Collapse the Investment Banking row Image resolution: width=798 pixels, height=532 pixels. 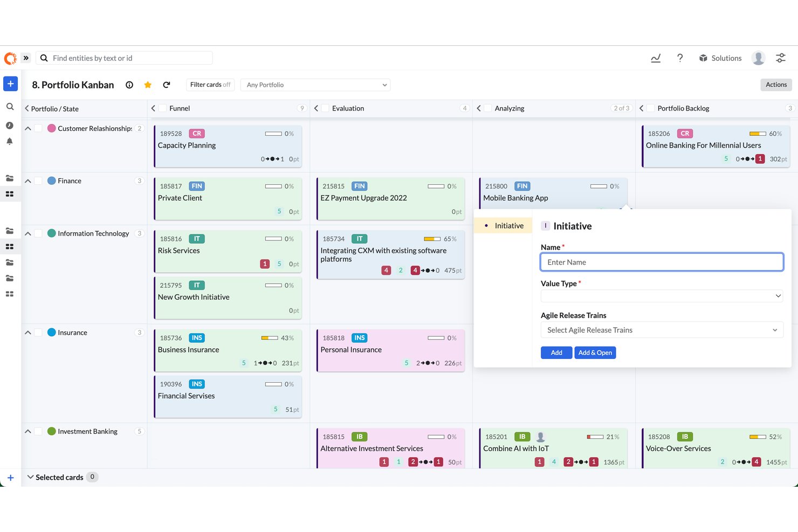click(x=27, y=431)
